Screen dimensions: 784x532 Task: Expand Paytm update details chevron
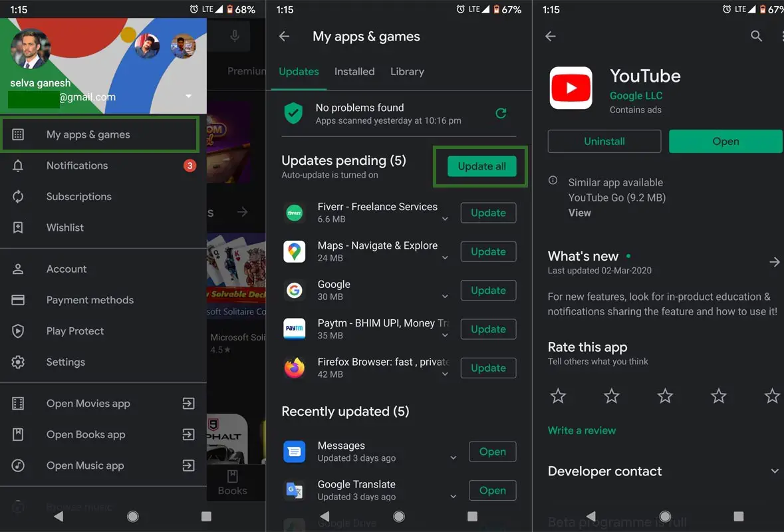[x=445, y=335]
